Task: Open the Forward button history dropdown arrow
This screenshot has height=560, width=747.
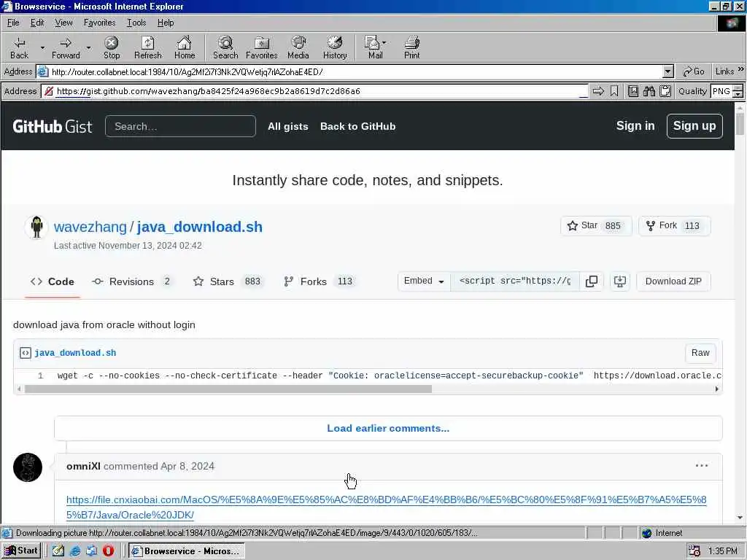Action: [x=88, y=47]
